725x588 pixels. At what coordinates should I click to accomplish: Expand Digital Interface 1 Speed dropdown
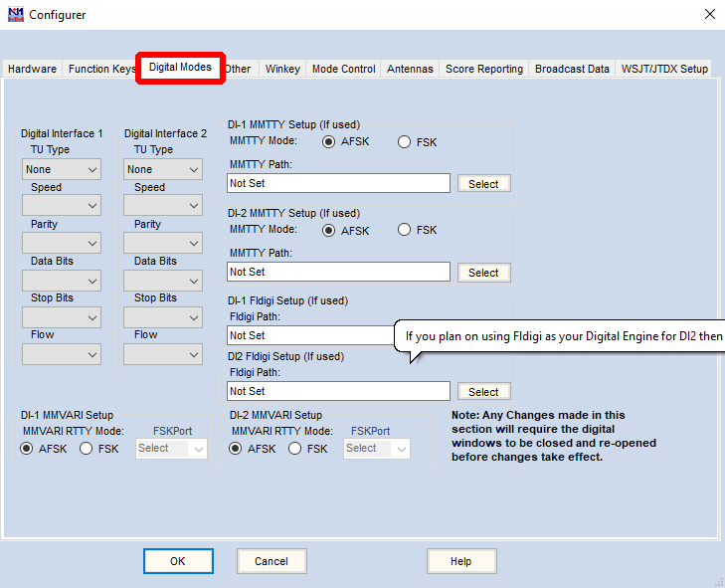tap(62, 205)
